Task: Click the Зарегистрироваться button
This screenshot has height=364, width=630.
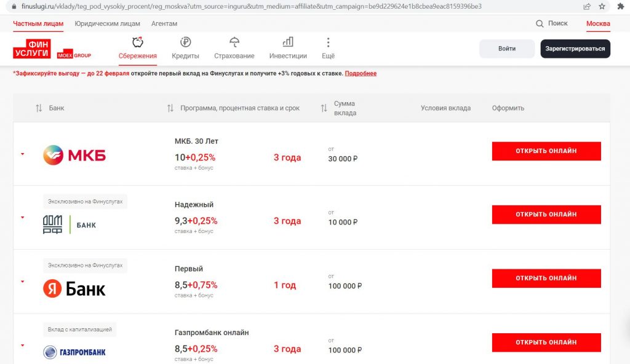Action: [x=575, y=49]
